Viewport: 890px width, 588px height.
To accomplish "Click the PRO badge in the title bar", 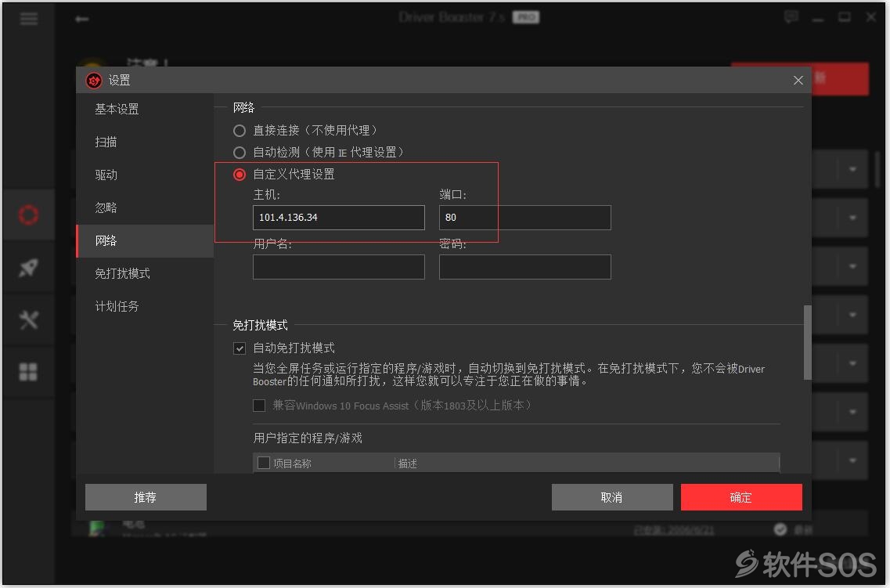I will (x=526, y=17).
